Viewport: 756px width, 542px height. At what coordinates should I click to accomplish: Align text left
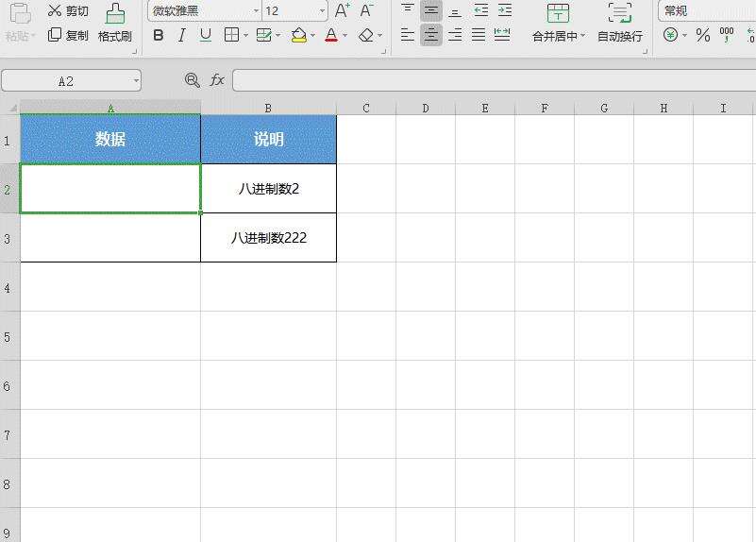click(x=408, y=35)
